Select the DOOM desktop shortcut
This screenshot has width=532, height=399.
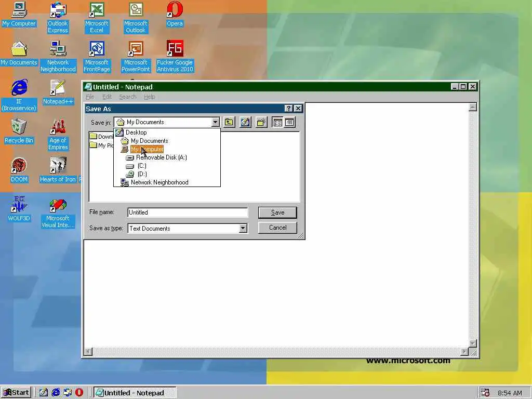point(19,170)
